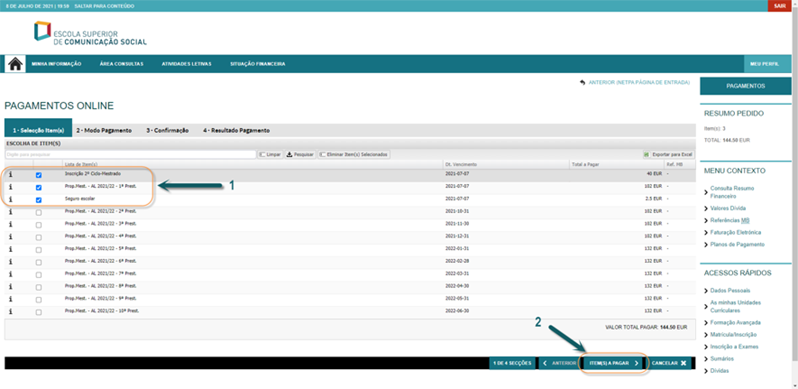Open Inscrição a Exames quick link

pos(734,347)
